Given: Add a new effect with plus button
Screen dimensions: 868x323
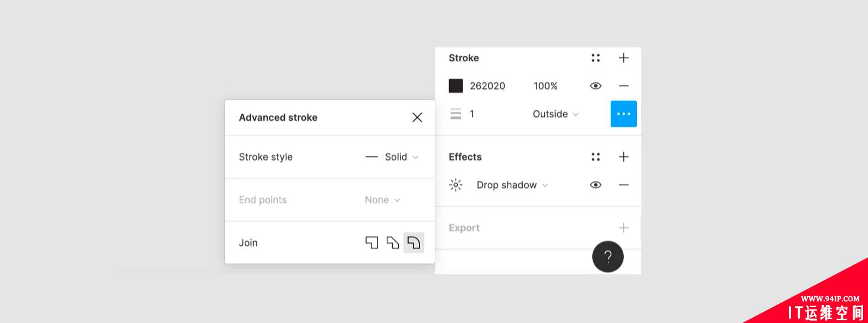Looking at the screenshot, I should (623, 157).
